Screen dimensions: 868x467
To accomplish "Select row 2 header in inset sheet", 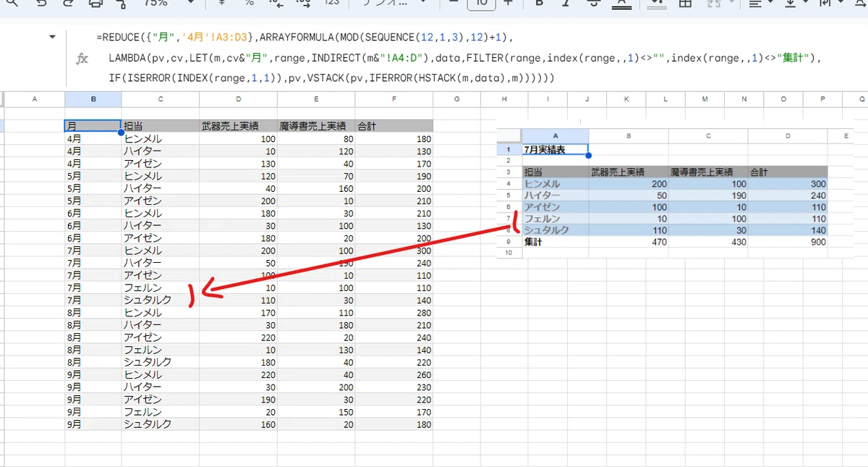I will (509, 160).
